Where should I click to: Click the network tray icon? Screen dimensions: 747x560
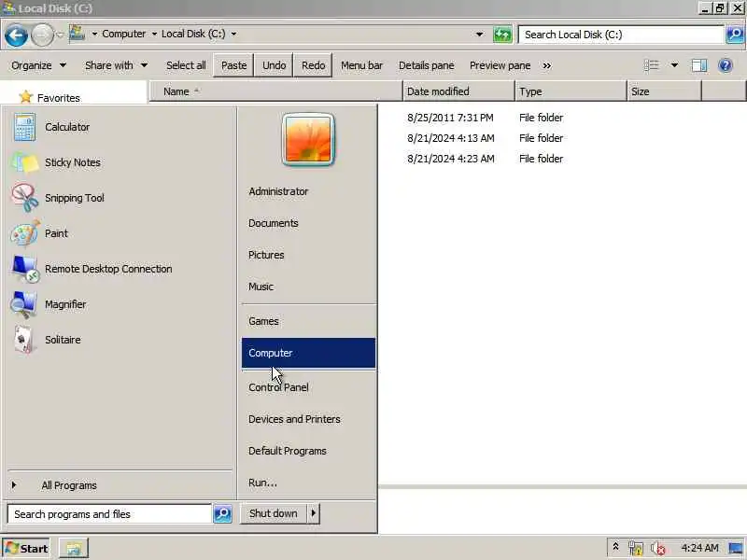(x=636, y=548)
